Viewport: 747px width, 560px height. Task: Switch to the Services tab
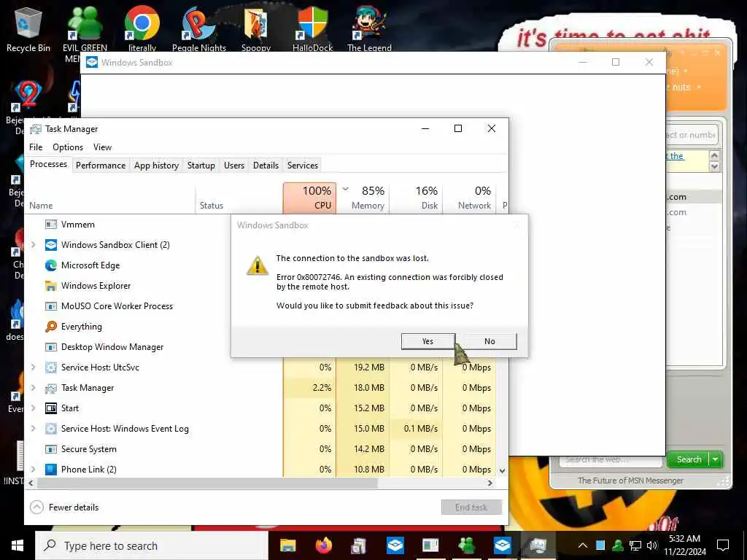pyautogui.click(x=303, y=166)
